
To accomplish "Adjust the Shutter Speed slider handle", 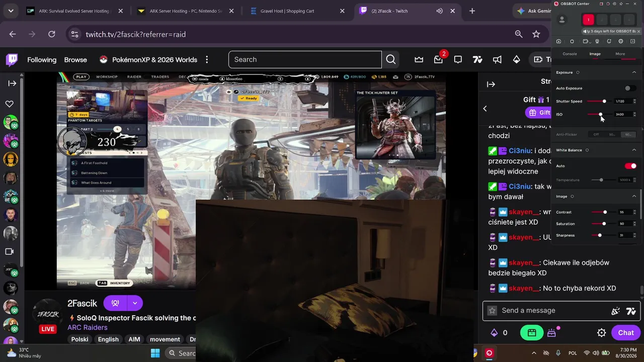I will (x=604, y=102).
